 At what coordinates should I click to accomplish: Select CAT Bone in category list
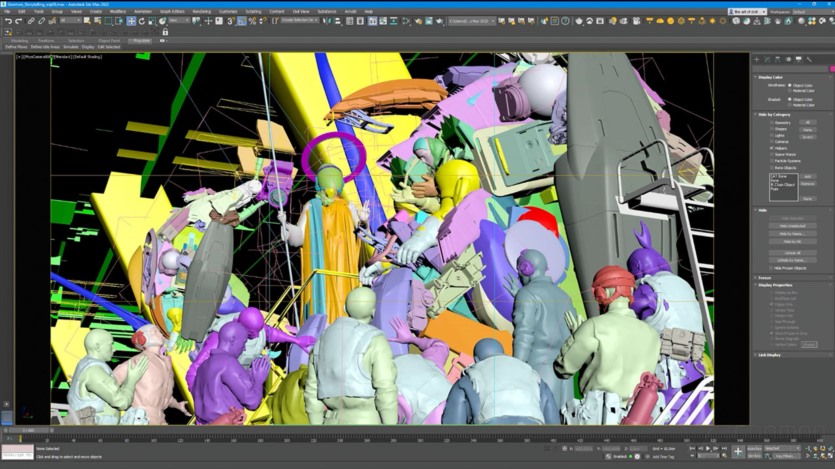tap(778, 176)
